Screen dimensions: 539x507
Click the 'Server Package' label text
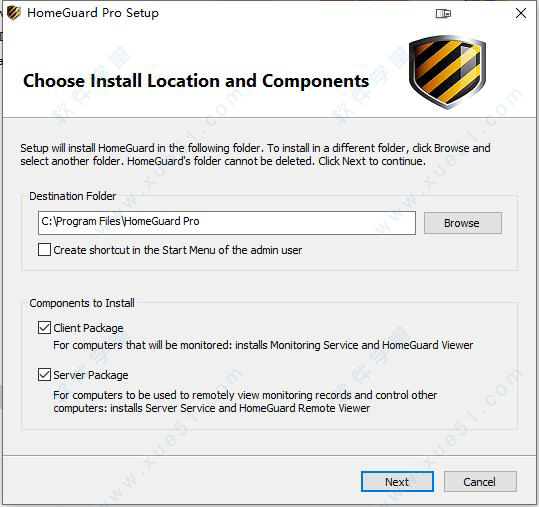[91, 375]
